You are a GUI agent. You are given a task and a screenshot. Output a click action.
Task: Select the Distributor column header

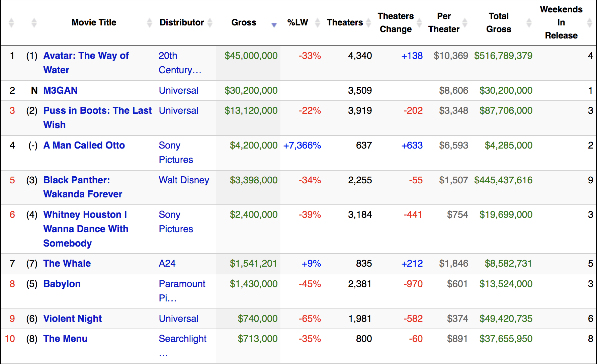coord(182,22)
